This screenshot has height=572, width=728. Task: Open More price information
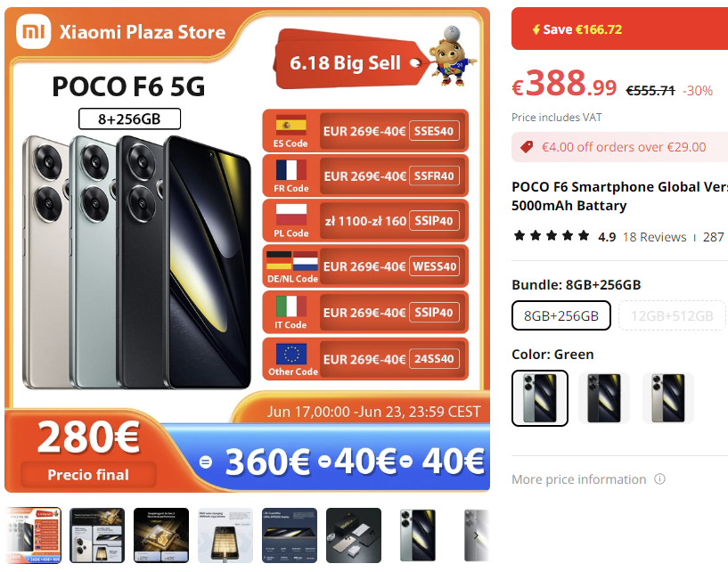tap(578, 479)
